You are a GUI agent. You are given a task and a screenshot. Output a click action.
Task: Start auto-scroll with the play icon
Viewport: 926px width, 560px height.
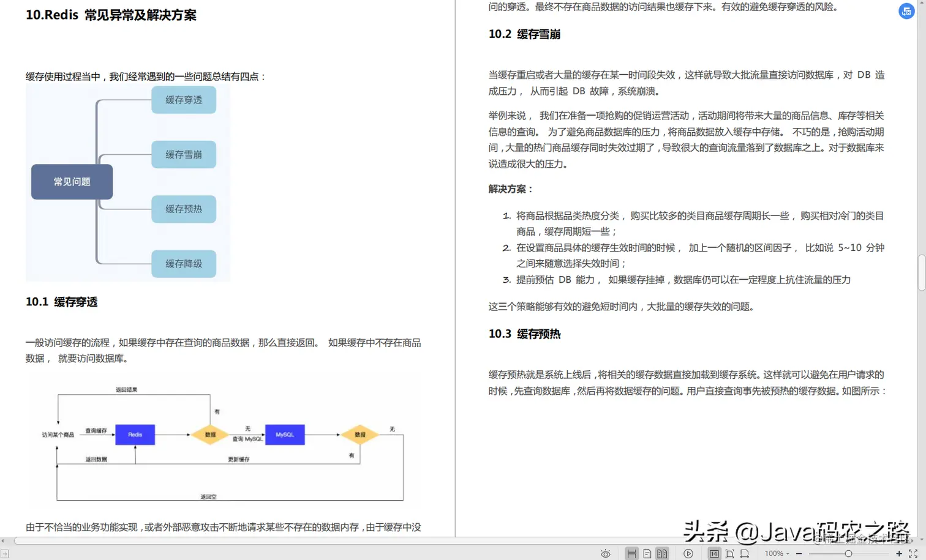(x=688, y=553)
